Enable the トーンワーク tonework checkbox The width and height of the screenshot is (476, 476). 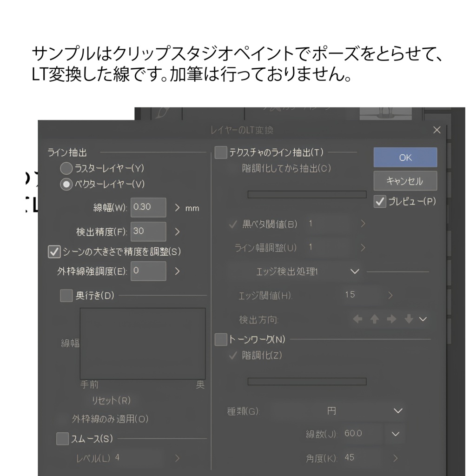click(x=220, y=340)
